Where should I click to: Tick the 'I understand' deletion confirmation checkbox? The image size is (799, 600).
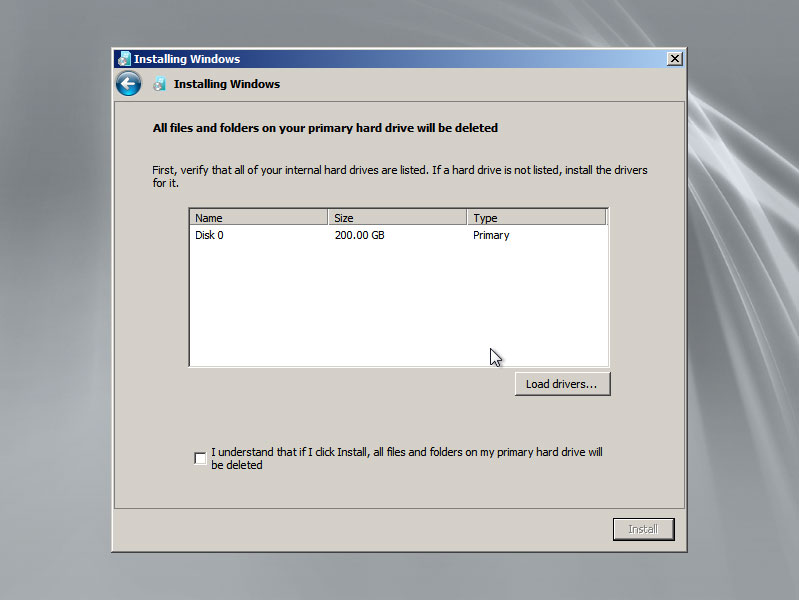pyautogui.click(x=200, y=458)
